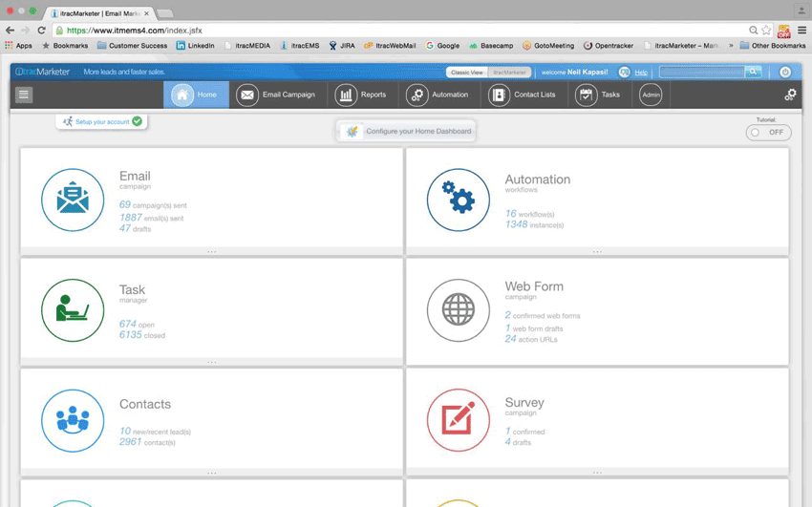Click the search input field in header

(701, 72)
